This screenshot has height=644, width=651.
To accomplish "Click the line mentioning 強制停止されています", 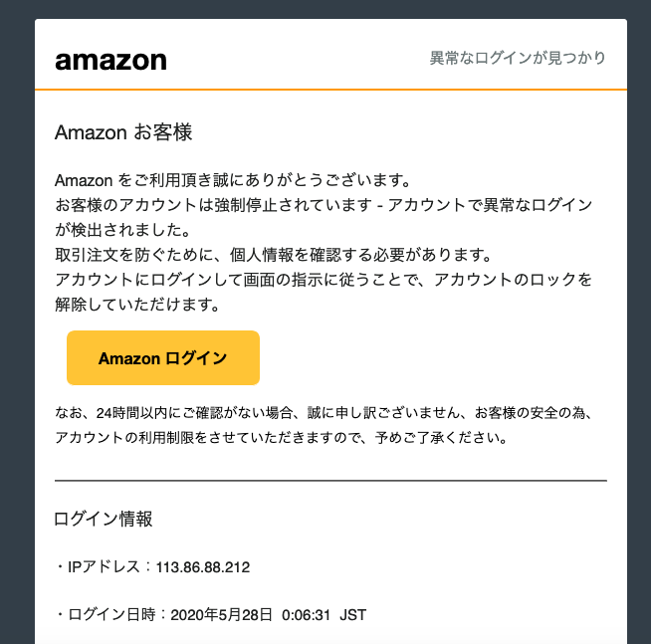I will pos(324,205).
